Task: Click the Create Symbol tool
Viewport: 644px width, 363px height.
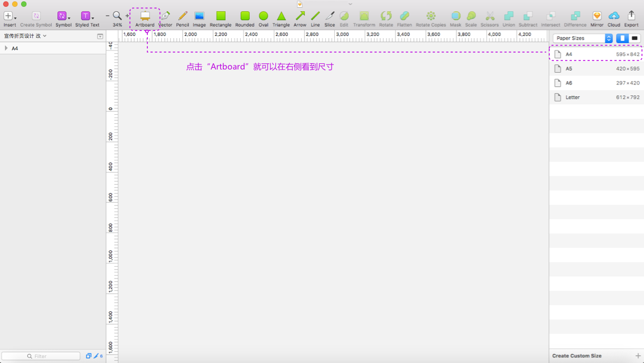Action: click(x=36, y=18)
